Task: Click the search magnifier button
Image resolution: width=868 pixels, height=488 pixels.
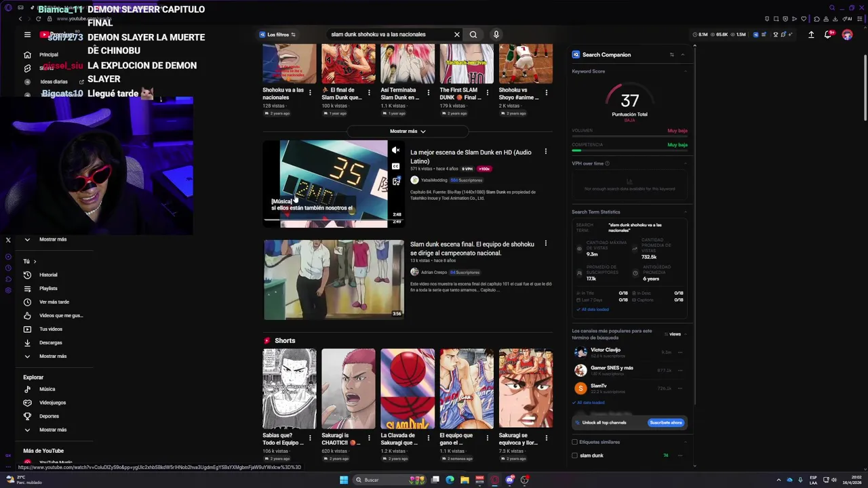Action: 473,35
